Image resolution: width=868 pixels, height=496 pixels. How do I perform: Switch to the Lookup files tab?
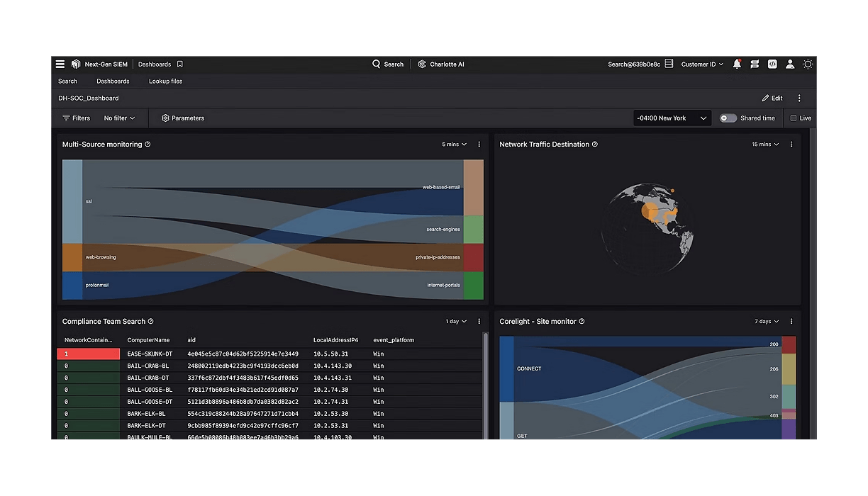point(165,81)
